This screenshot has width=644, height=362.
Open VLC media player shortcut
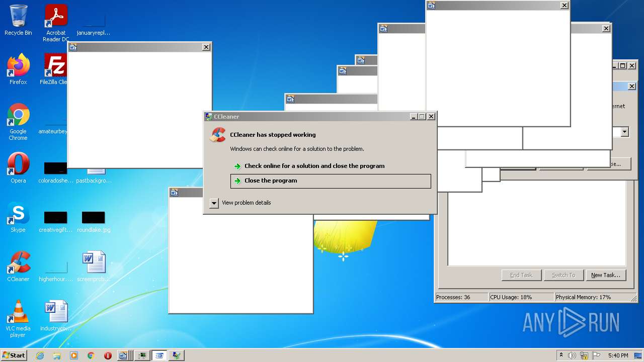click(x=18, y=319)
